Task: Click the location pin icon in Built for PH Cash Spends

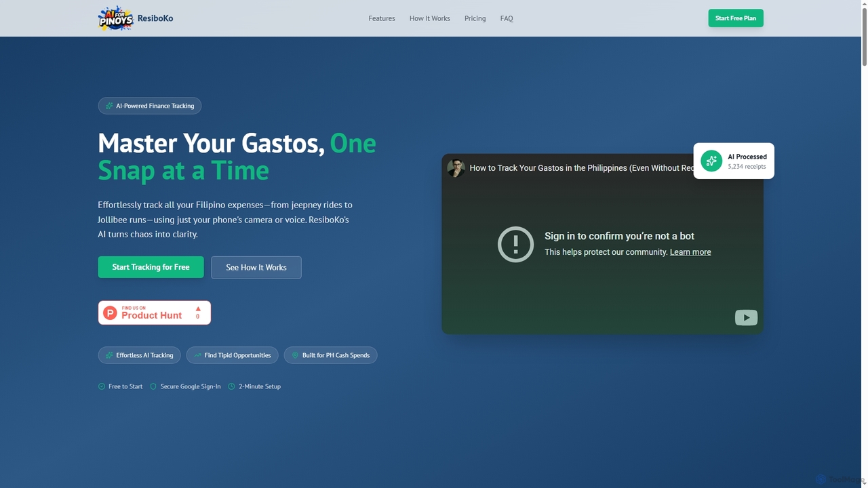Action: [295, 355]
